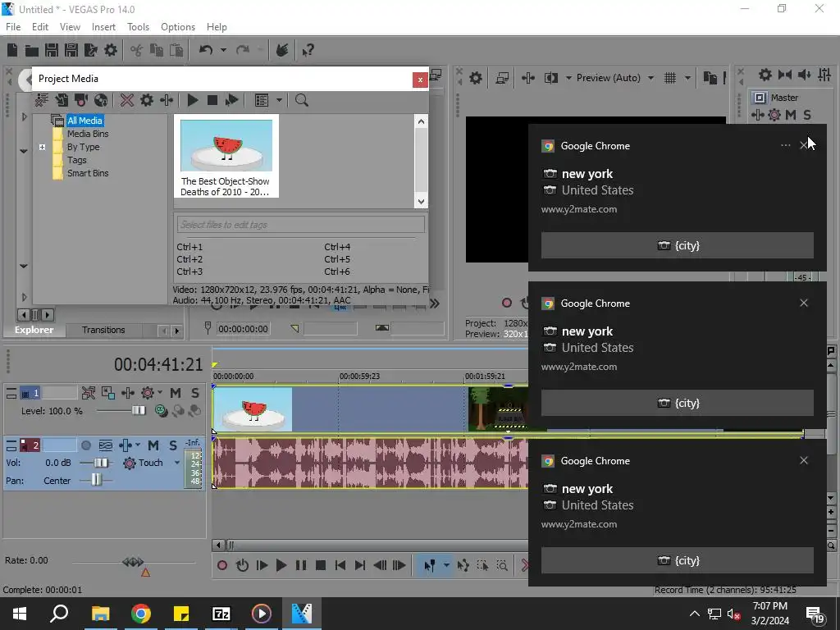The height and width of the screenshot is (630, 840).
Task: Extract audio from CD icon
Action: (x=101, y=100)
